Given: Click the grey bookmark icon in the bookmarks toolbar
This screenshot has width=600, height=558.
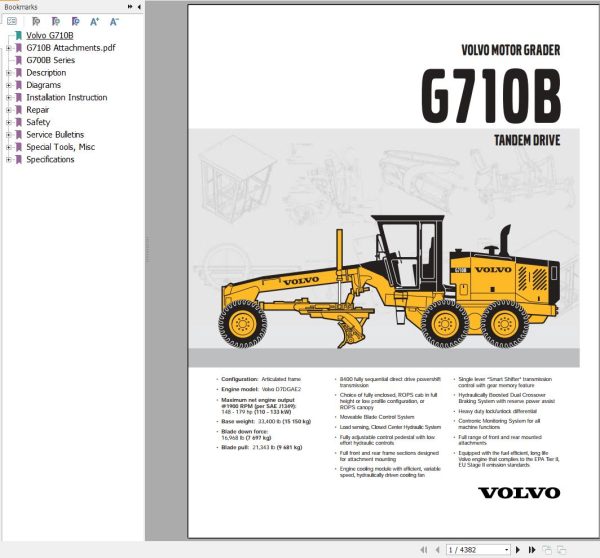Looking at the screenshot, I should point(36,21).
